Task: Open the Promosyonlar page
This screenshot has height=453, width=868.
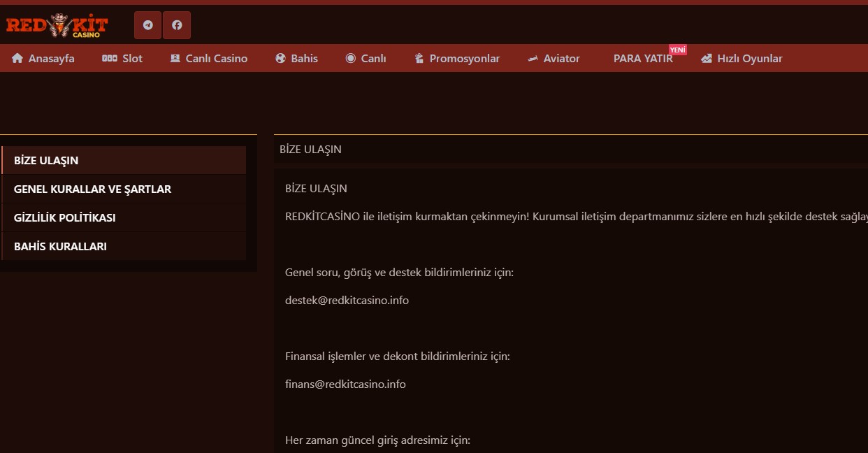Action: click(458, 59)
